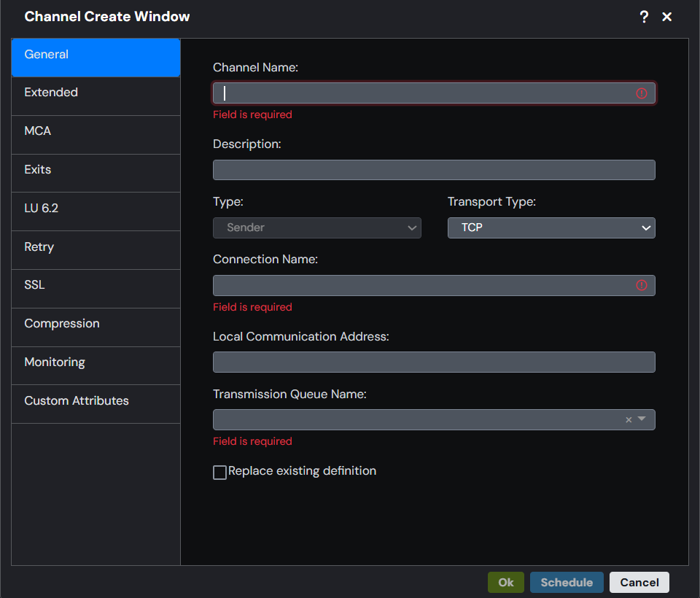Screen dimensions: 700x598
Task: Open the Type Sender dropdown
Action: (x=317, y=228)
